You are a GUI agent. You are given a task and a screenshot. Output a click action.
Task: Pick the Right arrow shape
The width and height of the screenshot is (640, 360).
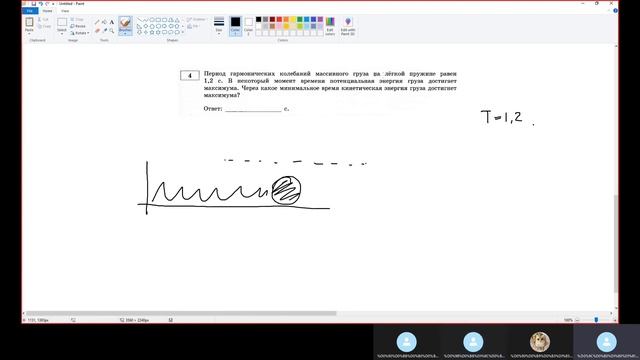point(164,26)
